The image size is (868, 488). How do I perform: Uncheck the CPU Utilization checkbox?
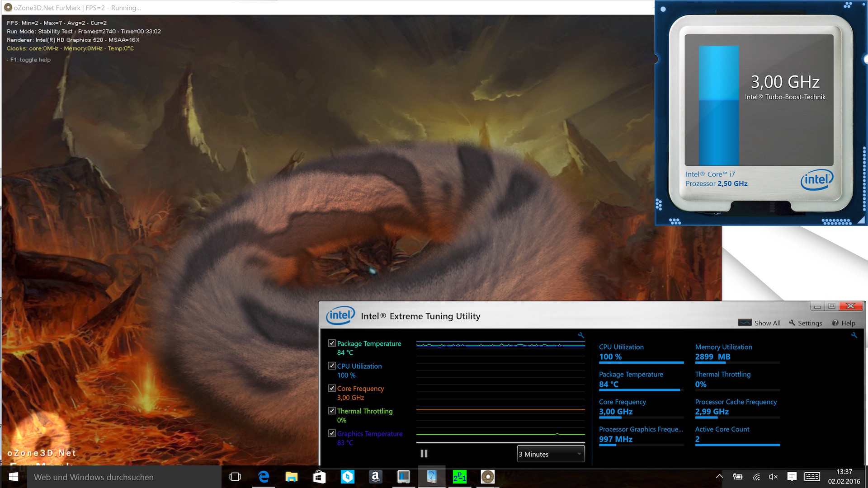pyautogui.click(x=332, y=366)
